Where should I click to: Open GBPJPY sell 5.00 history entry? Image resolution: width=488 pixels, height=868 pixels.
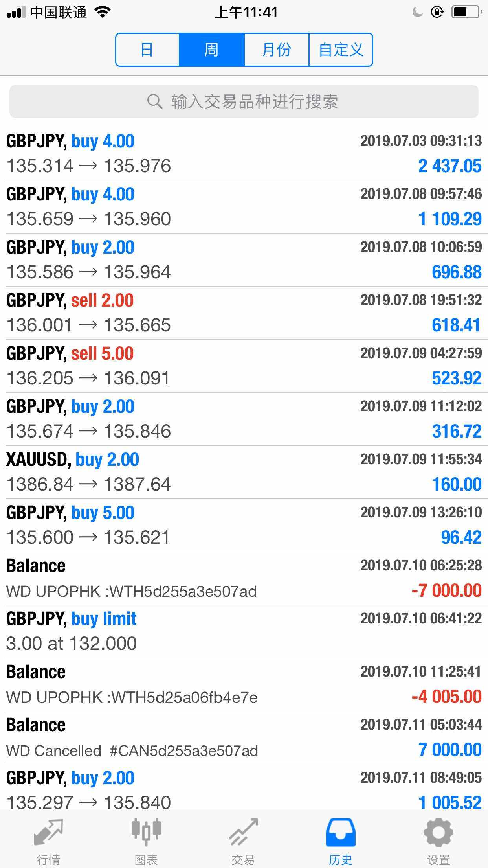coord(244,366)
